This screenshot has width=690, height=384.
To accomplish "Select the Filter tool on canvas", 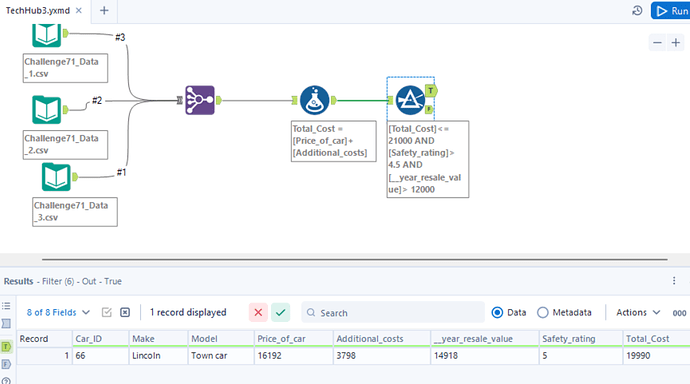I will (x=410, y=100).
